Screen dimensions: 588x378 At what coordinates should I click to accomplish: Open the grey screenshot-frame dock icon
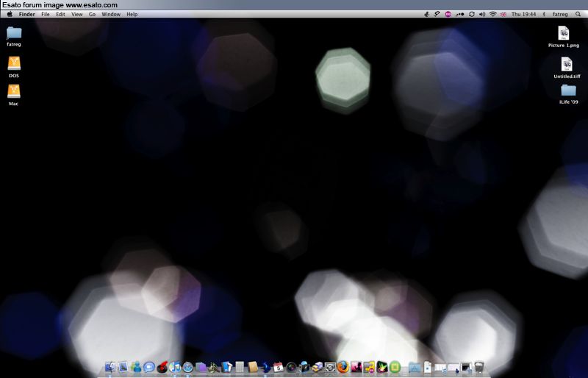[330, 367]
